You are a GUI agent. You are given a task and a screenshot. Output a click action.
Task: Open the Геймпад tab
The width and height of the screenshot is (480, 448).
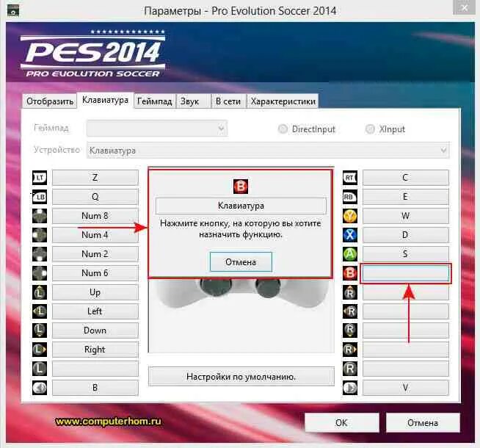coord(155,101)
